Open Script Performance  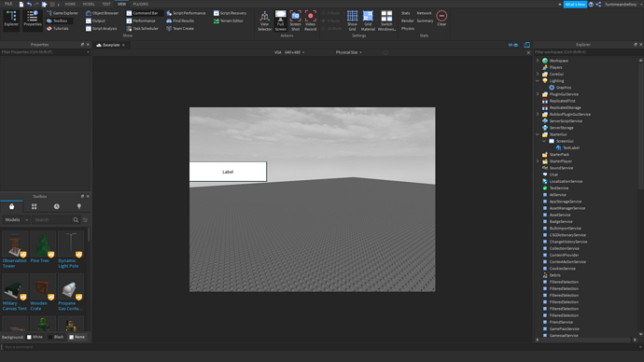186,13
